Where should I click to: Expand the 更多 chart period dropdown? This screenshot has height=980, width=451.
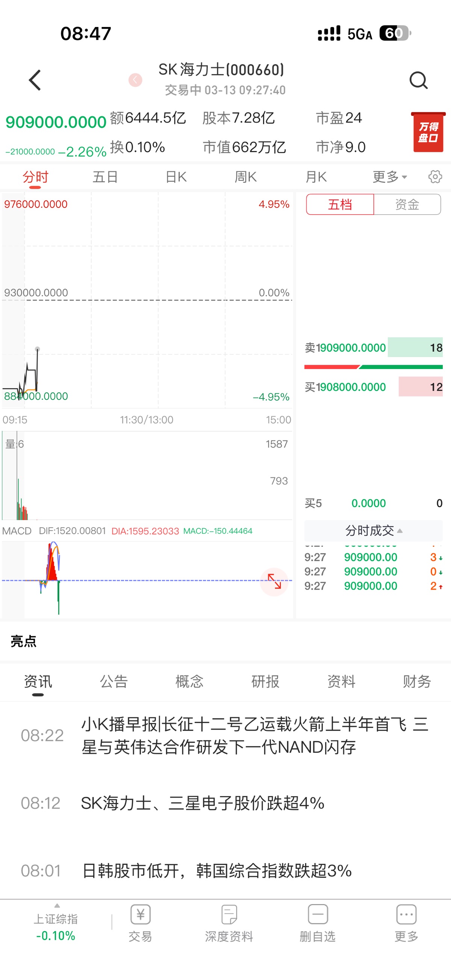tap(389, 177)
